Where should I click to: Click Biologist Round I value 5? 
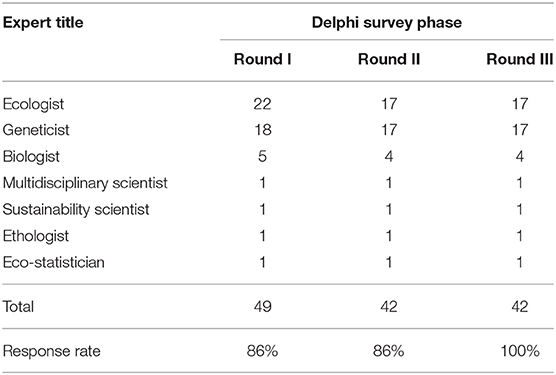pyautogui.click(x=262, y=157)
